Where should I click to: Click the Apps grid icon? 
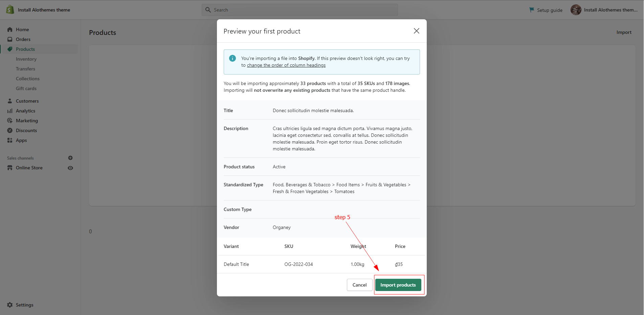click(x=10, y=140)
